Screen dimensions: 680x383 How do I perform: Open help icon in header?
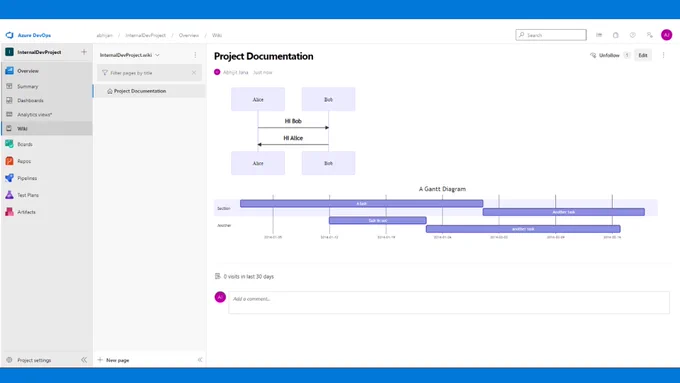(x=633, y=35)
